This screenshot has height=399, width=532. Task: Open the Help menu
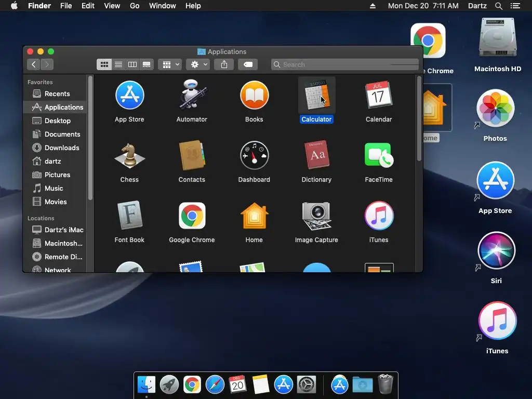193,6
